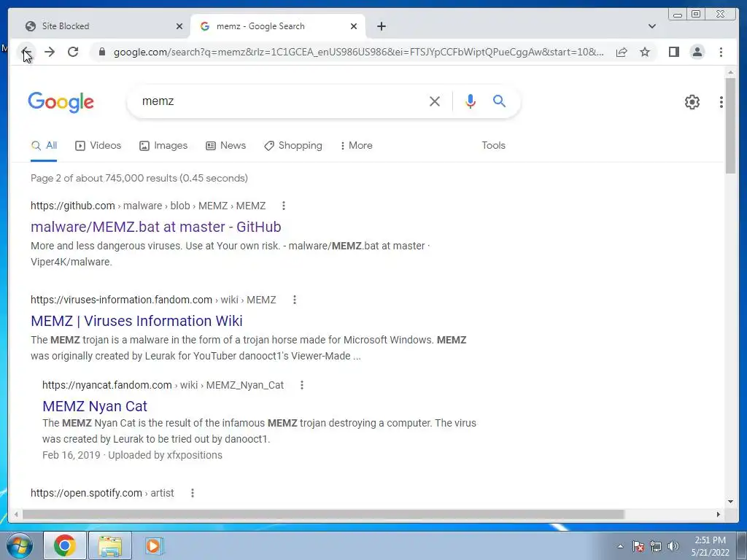
Task: Close the Site Blocked tab
Action: (179, 26)
